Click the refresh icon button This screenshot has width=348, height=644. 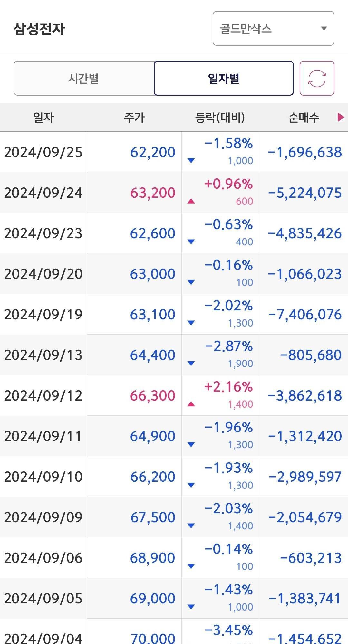pos(317,78)
